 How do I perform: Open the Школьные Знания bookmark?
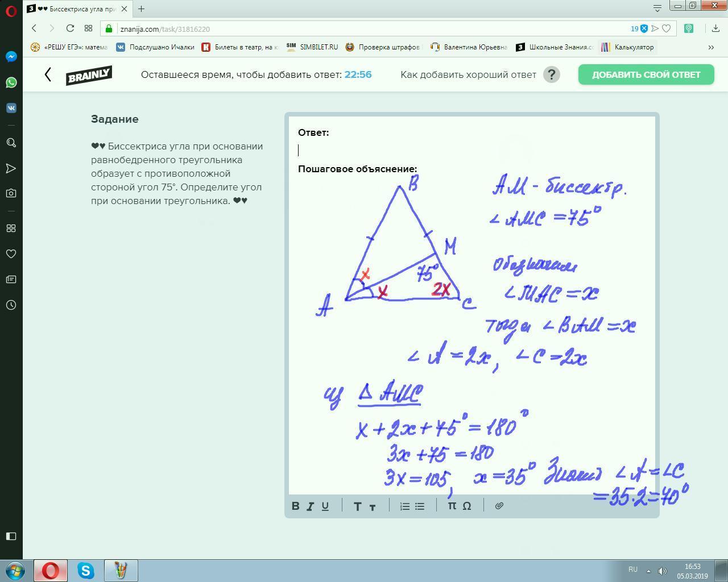click(555, 47)
